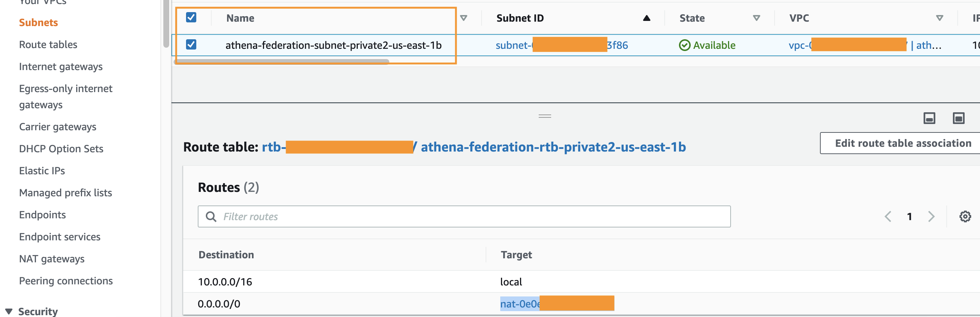The width and height of the screenshot is (980, 317).
Task: Open Route tables in the sidebar
Action: pyautogui.click(x=48, y=45)
